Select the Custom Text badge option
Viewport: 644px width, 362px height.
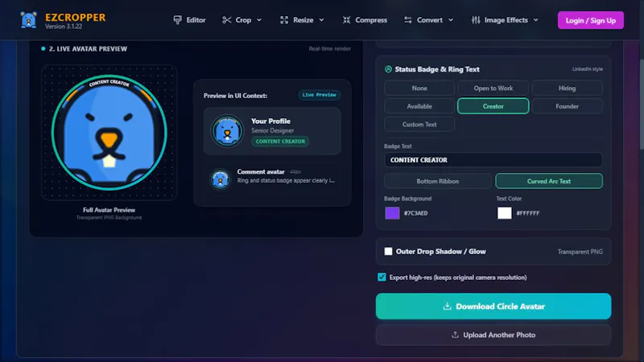(419, 125)
